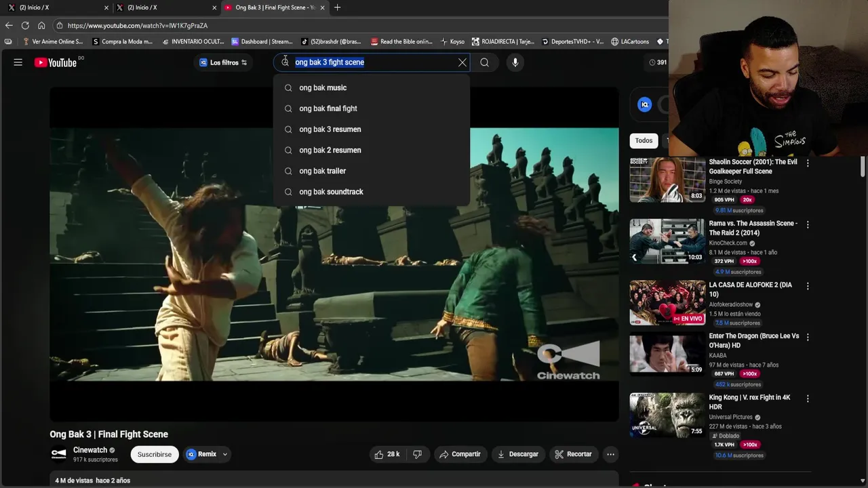Open the YouTube hamburger guide menu
Viewport: 868px width, 488px height.
[x=18, y=62]
